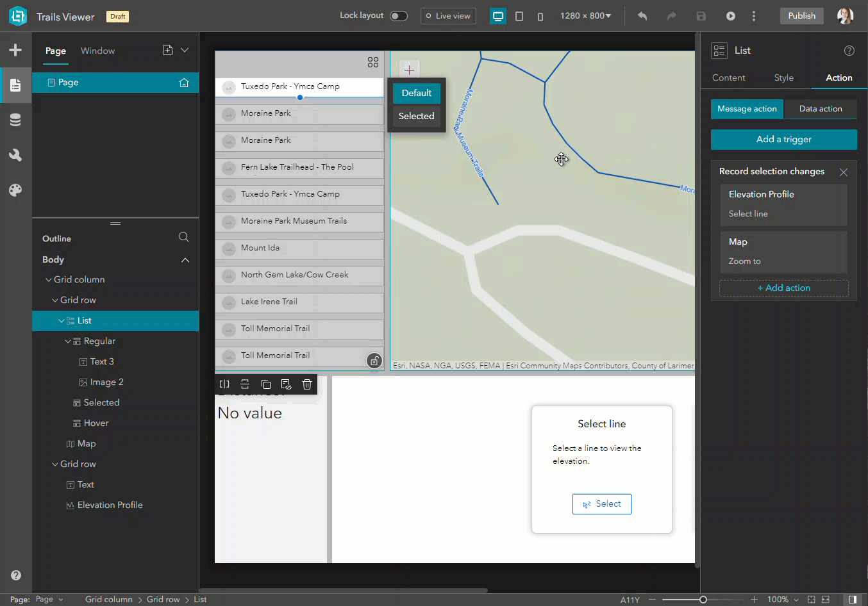Click the Add action link
Viewport: 868px width, 606px height.
[x=784, y=288]
